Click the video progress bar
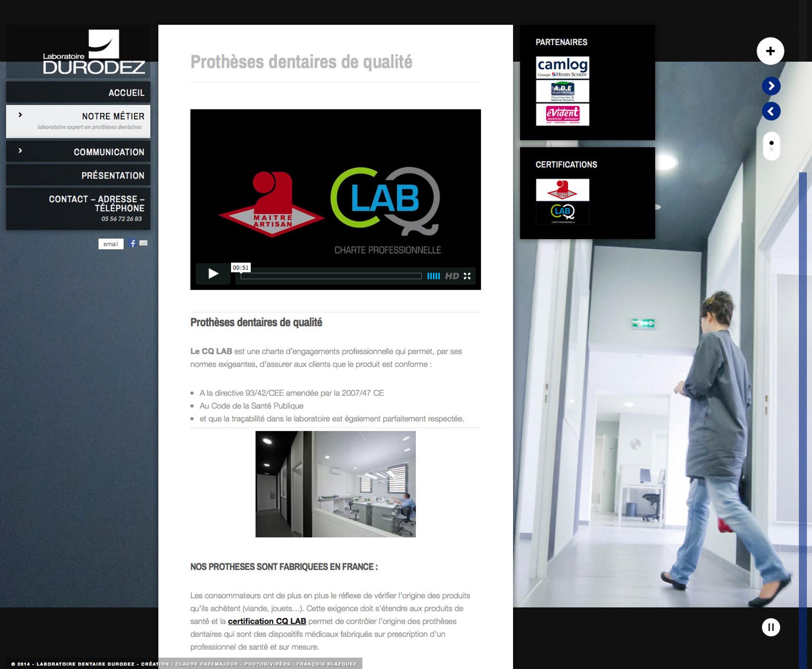 331,276
